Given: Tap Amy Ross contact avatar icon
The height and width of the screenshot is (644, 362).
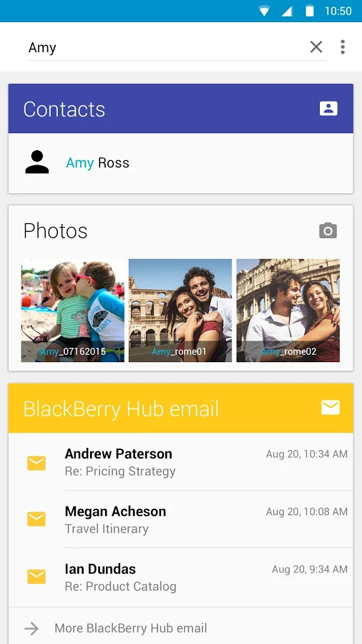Looking at the screenshot, I should click(37, 162).
